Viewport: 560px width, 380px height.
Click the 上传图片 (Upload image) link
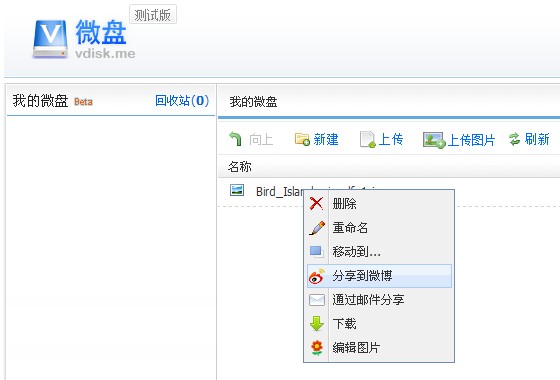pos(471,140)
